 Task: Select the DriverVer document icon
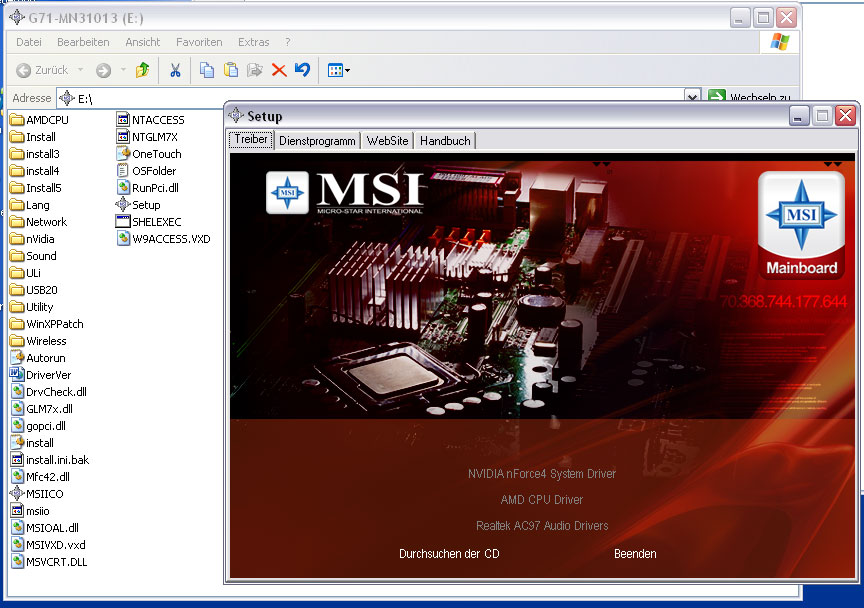[17, 375]
